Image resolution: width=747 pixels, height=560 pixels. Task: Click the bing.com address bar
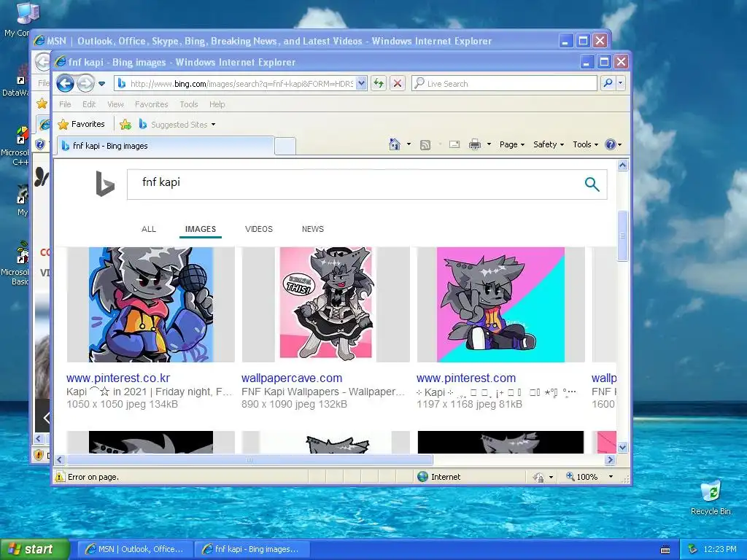coord(234,84)
